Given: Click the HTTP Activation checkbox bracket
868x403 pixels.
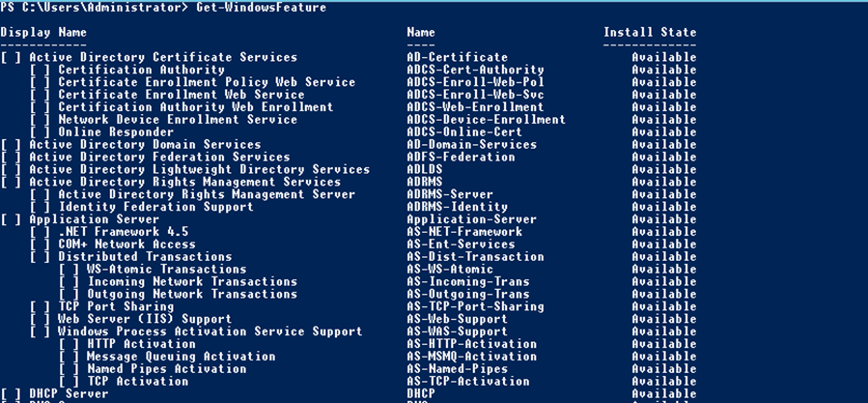Looking at the screenshot, I should 69,344.
